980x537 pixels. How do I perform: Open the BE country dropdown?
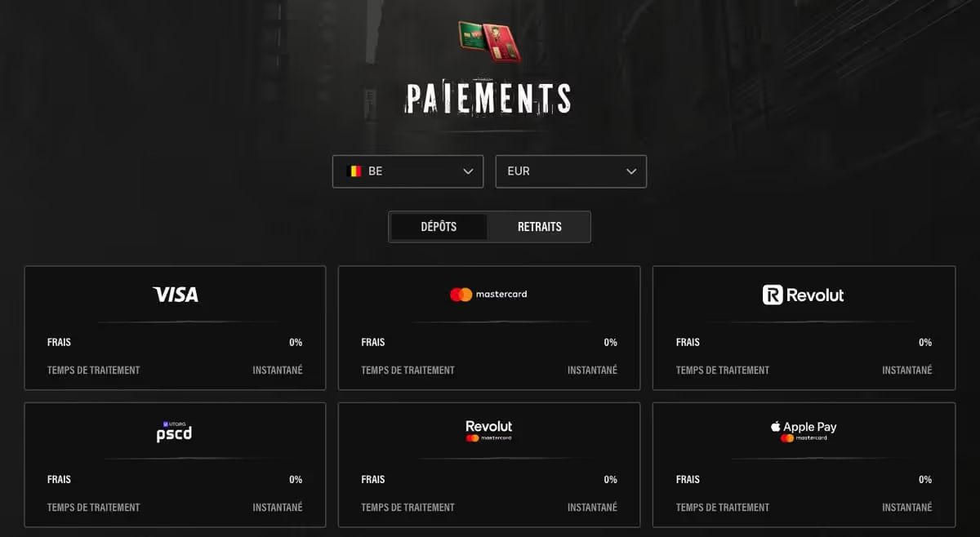click(x=408, y=171)
